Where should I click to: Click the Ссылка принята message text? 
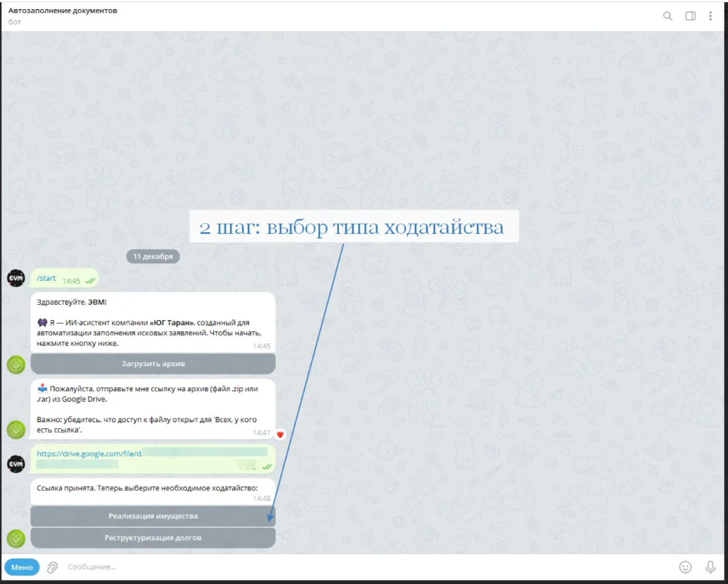(147, 488)
